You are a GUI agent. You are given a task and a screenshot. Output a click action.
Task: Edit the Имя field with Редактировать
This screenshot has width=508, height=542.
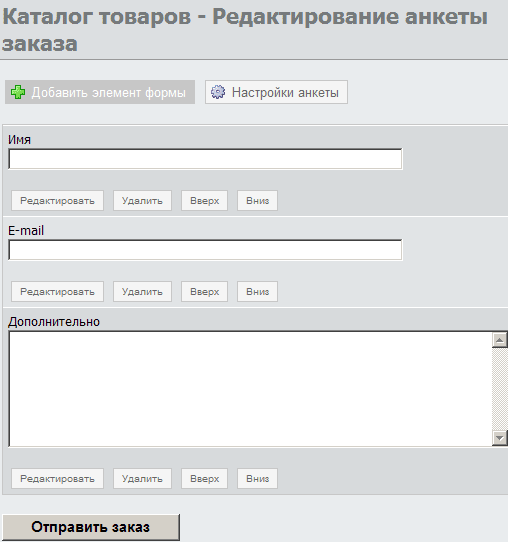[57, 200]
